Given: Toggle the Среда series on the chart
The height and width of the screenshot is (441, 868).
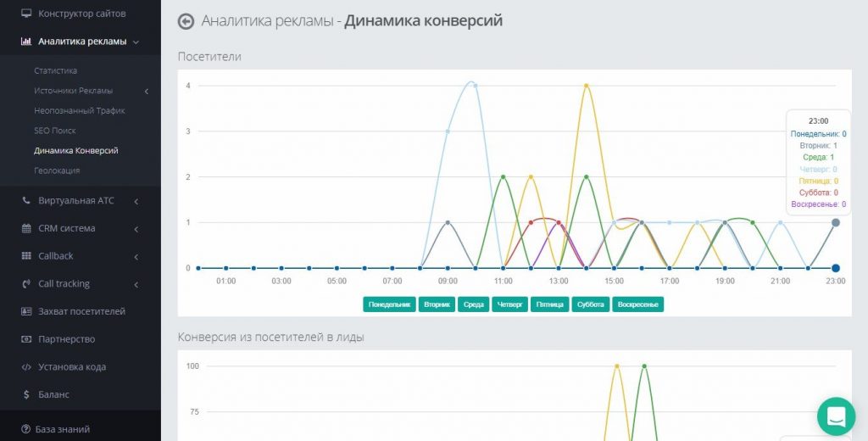Looking at the screenshot, I should pyautogui.click(x=473, y=304).
